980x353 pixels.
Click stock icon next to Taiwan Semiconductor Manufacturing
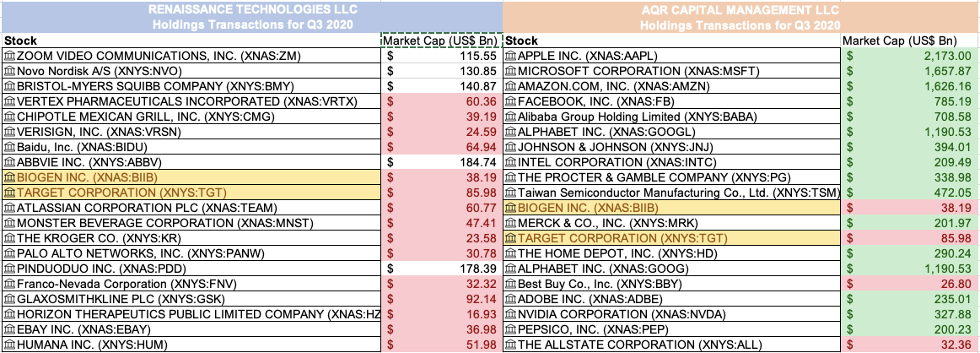(x=510, y=193)
